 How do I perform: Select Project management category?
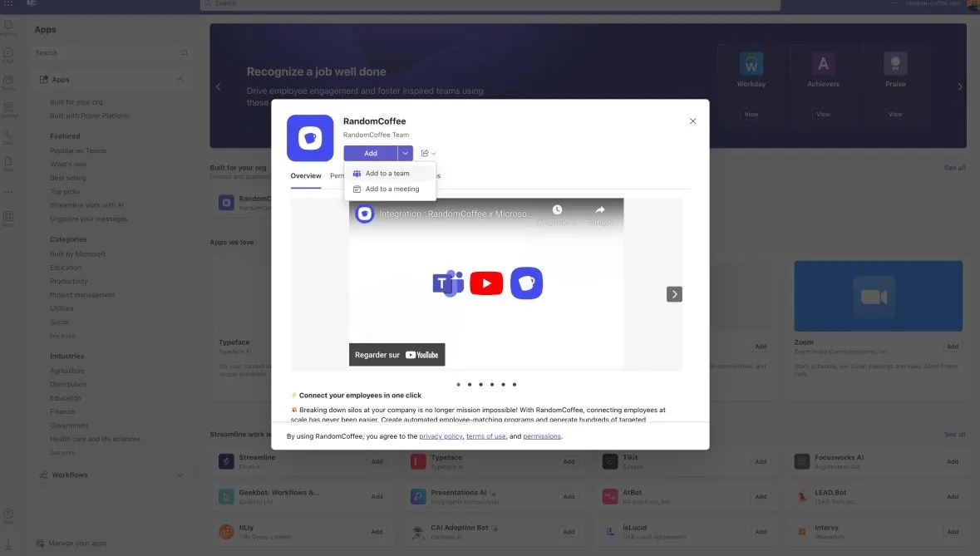82,295
